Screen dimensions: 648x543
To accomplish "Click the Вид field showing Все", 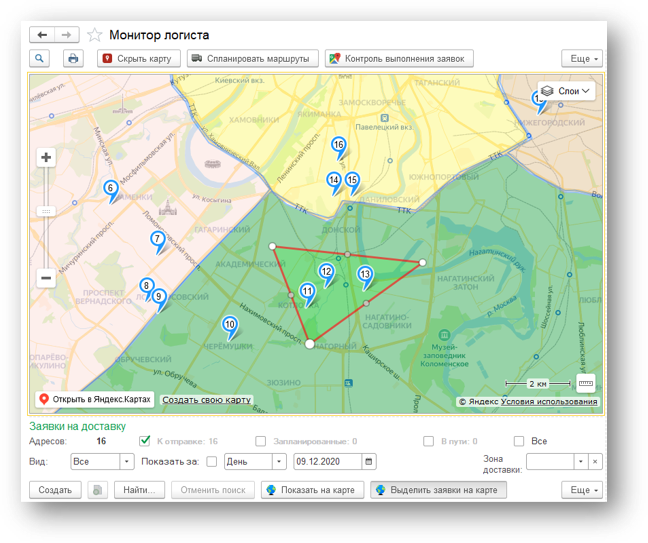I will click(95, 462).
